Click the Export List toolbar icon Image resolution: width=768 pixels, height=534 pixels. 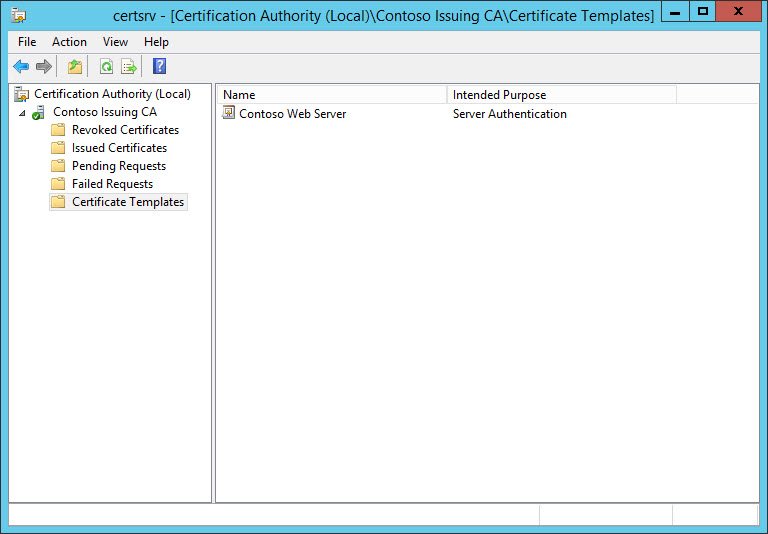[x=129, y=66]
